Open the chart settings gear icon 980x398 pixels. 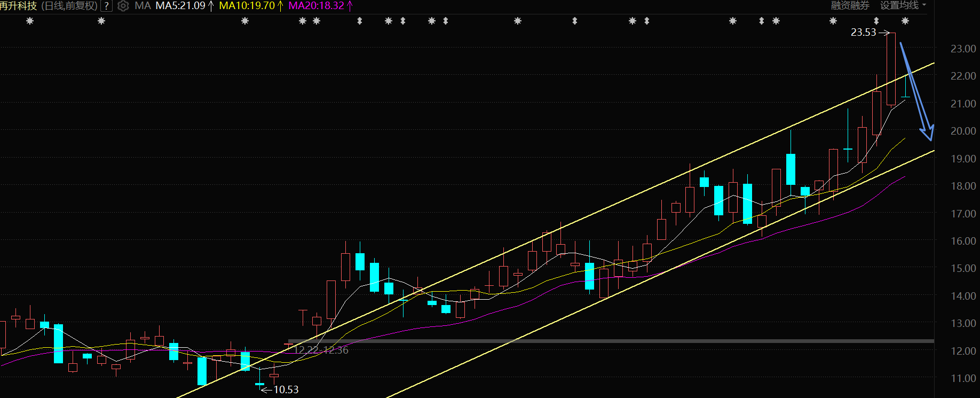[123, 6]
